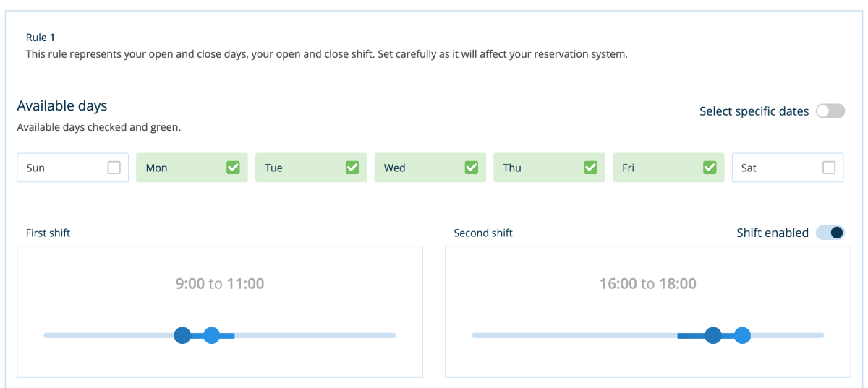Click the 16:00 to 18:00 time text
This screenshot has width=868, height=388.
click(x=648, y=284)
